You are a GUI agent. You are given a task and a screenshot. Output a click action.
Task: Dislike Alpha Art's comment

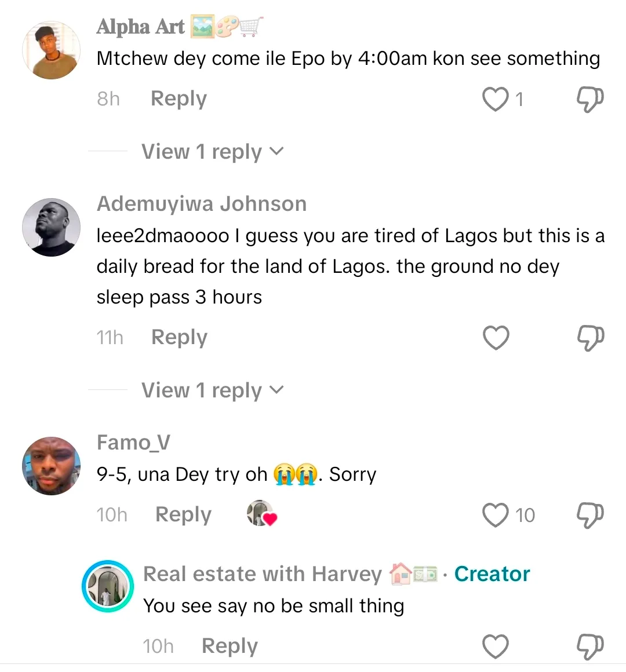(x=590, y=99)
